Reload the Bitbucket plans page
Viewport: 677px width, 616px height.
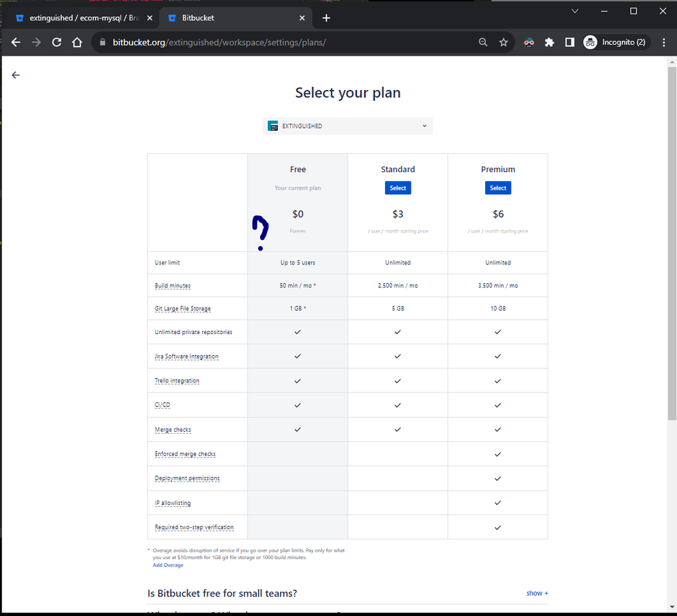tap(56, 42)
